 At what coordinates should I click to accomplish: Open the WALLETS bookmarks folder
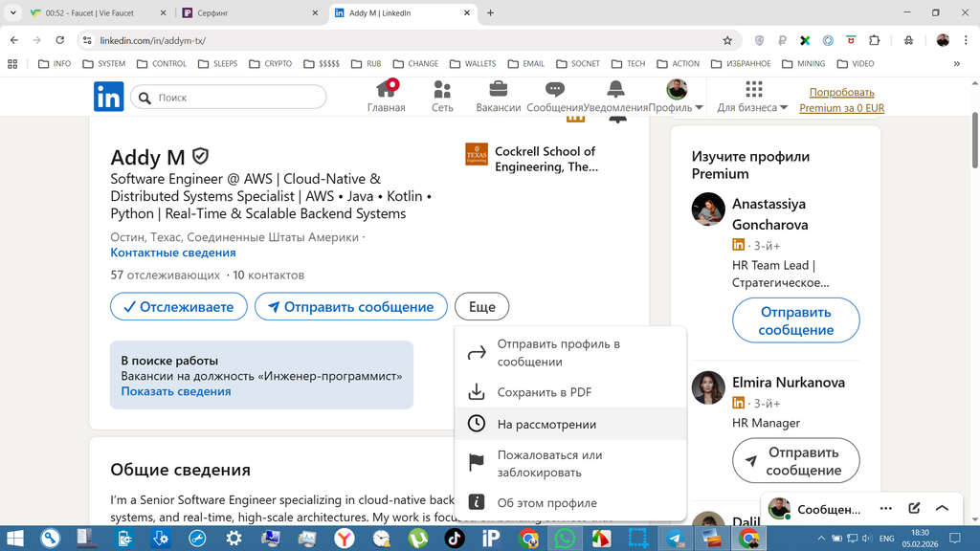(x=473, y=64)
